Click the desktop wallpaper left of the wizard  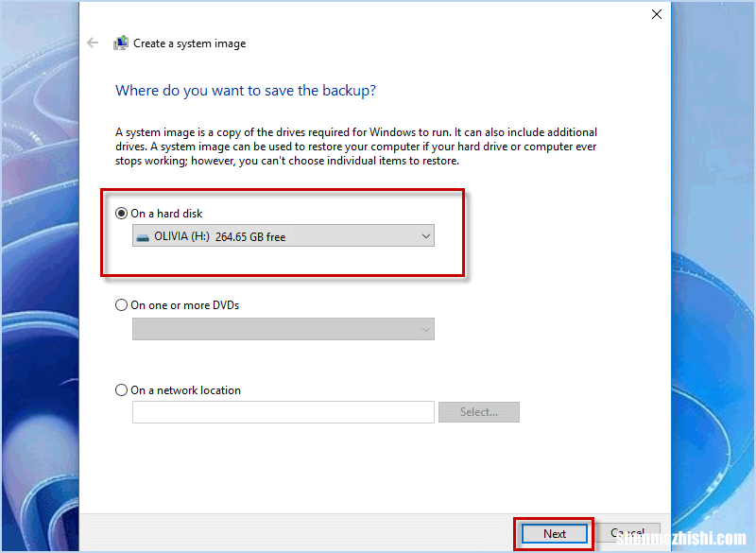coord(40,284)
